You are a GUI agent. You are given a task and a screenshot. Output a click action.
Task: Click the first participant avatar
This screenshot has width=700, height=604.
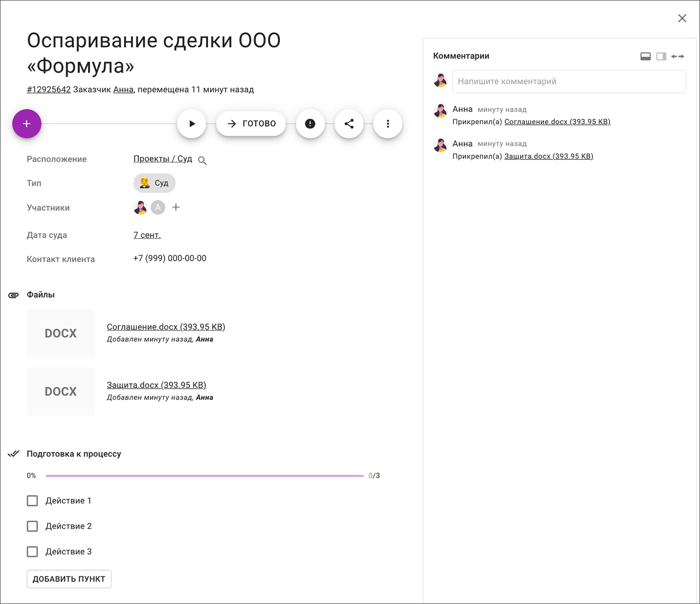140,207
